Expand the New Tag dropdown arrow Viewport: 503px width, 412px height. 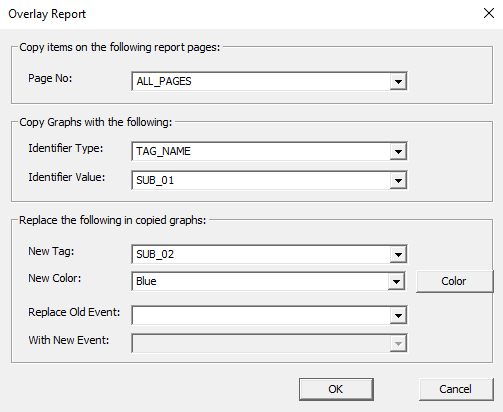pos(398,255)
